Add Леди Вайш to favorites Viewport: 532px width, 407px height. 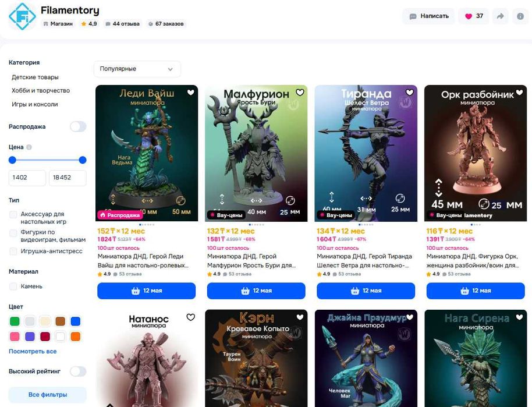click(x=191, y=93)
